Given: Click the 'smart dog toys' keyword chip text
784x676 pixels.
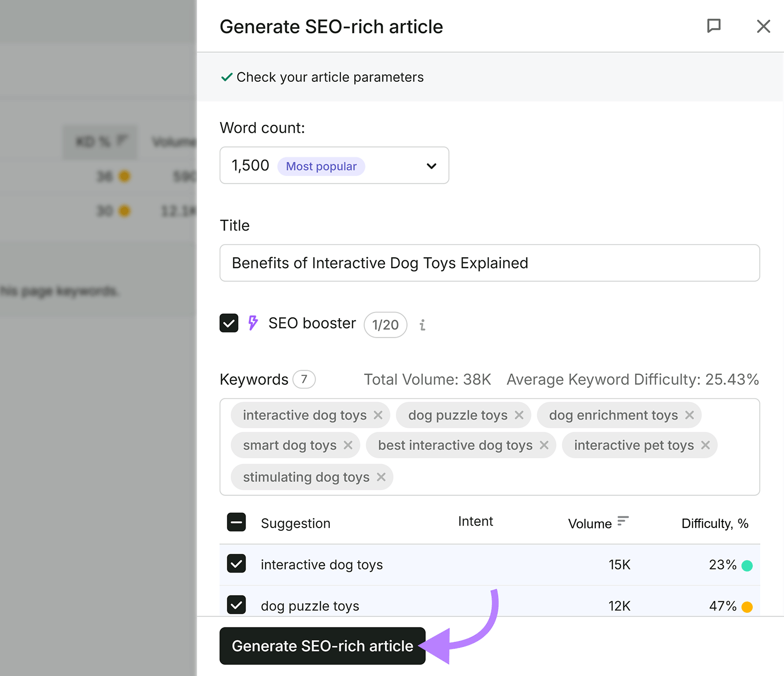Looking at the screenshot, I should point(290,445).
